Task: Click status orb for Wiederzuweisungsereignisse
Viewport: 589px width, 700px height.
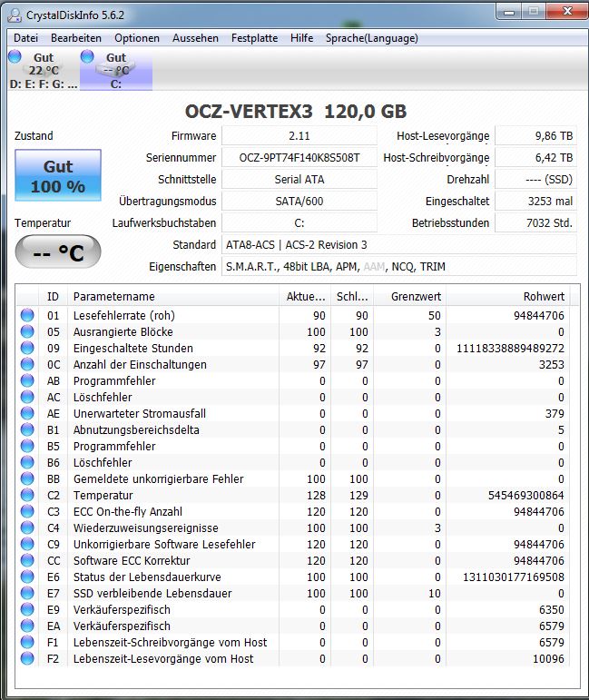Action: point(27,527)
